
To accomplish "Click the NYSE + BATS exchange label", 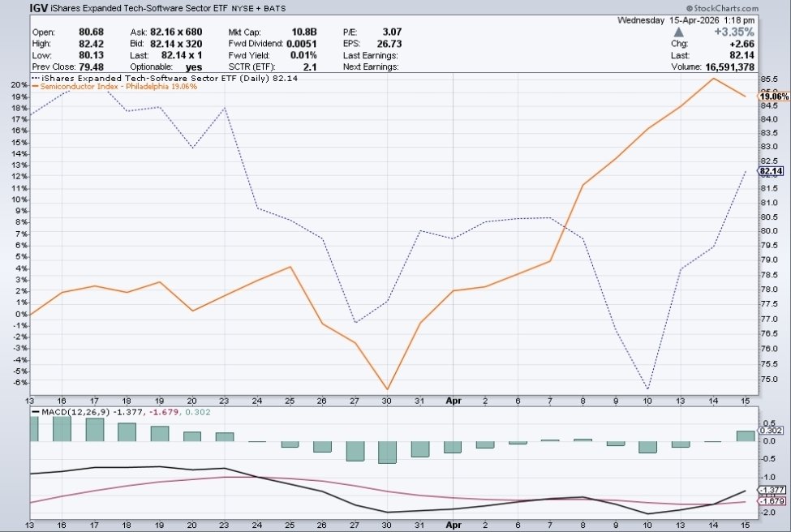I will [x=258, y=9].
